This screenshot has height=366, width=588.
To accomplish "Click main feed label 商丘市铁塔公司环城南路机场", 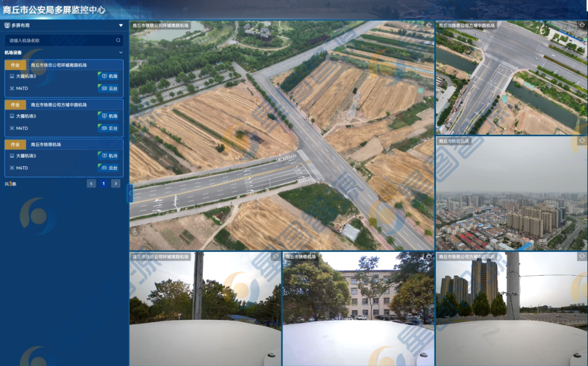I will pos(161,26).
